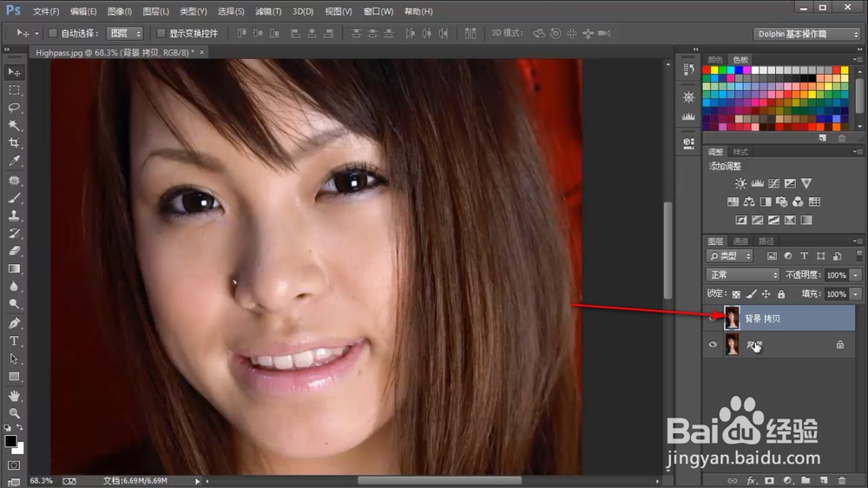This screenshot has width=868, height=488.
Task: Hide the locked 背景 layer
Action: pos(713,345)
